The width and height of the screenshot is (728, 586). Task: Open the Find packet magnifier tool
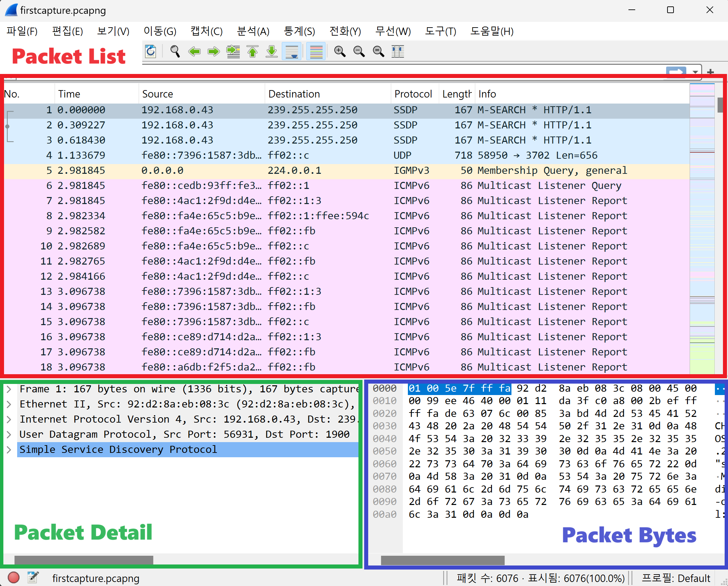[175, 52]
